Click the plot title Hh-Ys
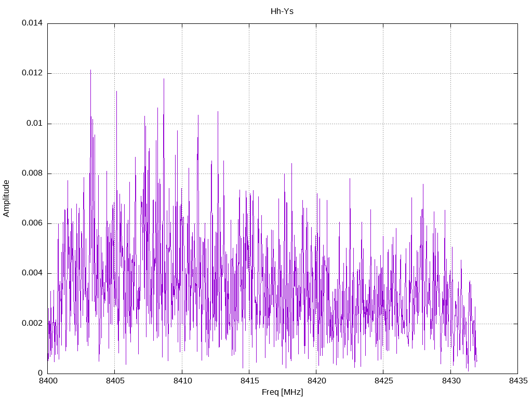Image resolution: width=532 pixels, height=399 pixels. tap(282, 11)
